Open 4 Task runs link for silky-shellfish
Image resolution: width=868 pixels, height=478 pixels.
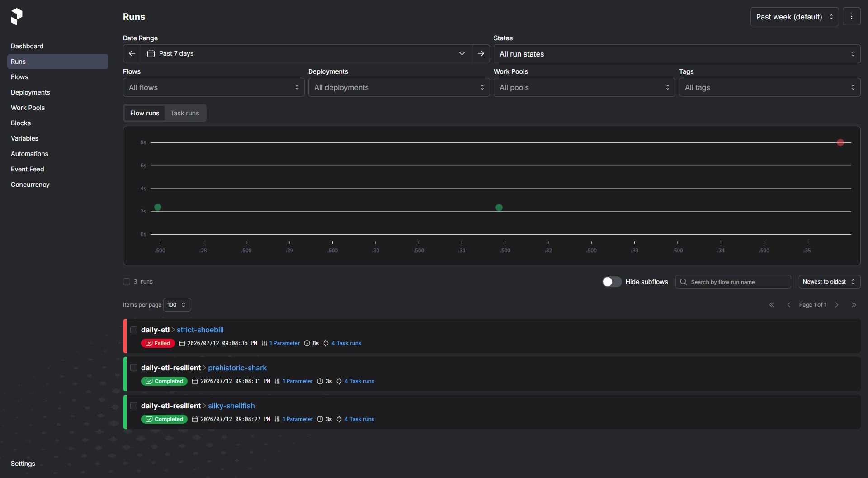(x=359, y=419)
